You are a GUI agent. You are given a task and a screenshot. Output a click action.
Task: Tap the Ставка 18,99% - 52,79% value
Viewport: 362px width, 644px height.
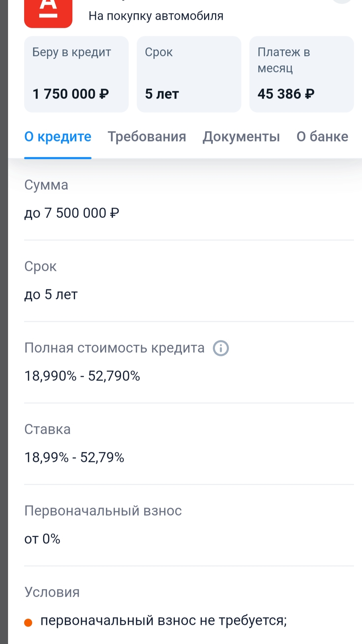click(x=74, y=458)
